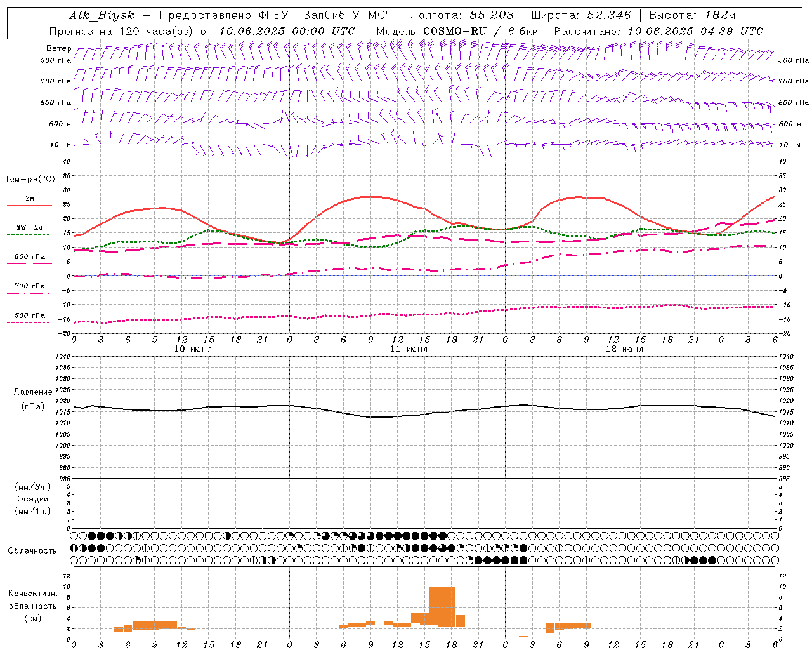Click the Осадки precipitation label
This screenshot has width=812, height=650.
(x=33, y=499)
